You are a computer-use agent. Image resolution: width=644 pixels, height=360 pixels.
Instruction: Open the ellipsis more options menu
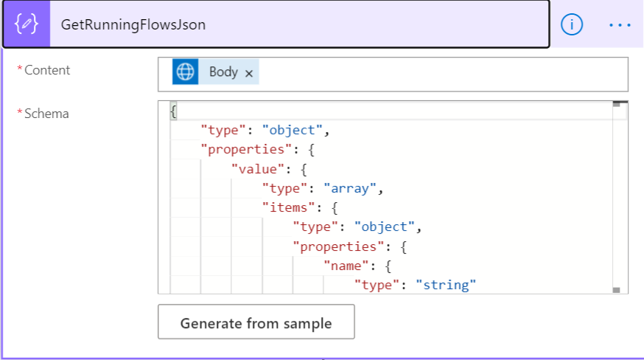620,24
